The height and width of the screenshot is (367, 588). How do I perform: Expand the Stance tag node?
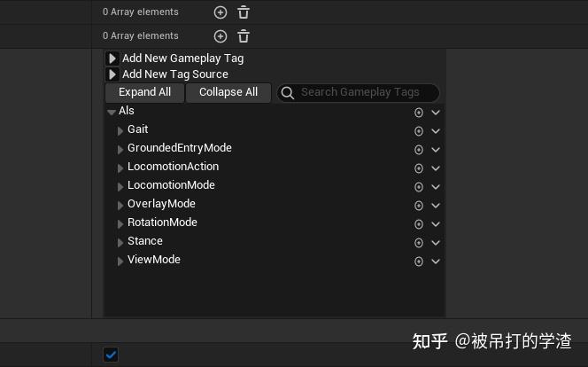[120, 242]
